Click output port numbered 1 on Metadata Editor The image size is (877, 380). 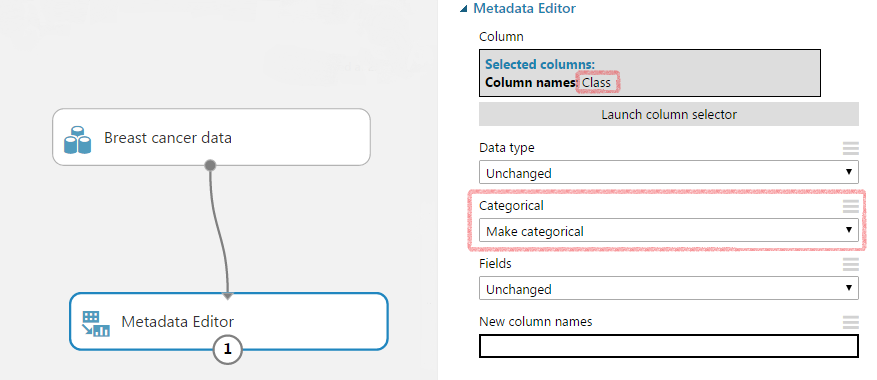pyautogui.click(x=227, y=349)
